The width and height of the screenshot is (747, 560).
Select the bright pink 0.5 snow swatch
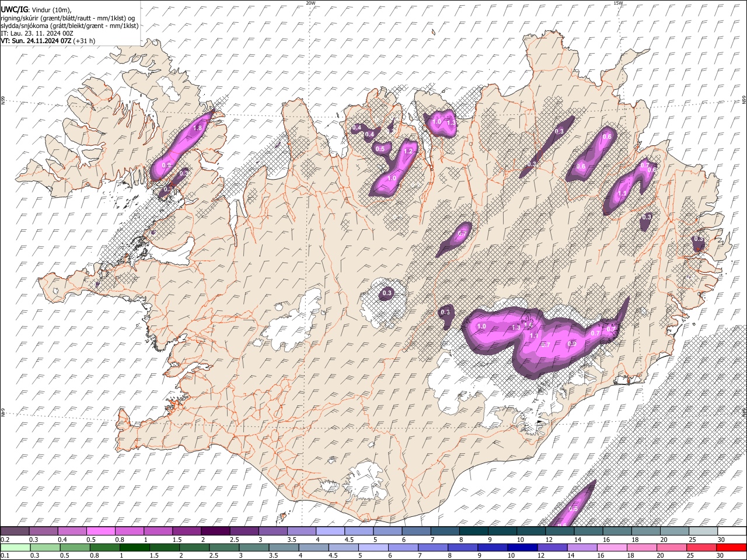(100, 531)
